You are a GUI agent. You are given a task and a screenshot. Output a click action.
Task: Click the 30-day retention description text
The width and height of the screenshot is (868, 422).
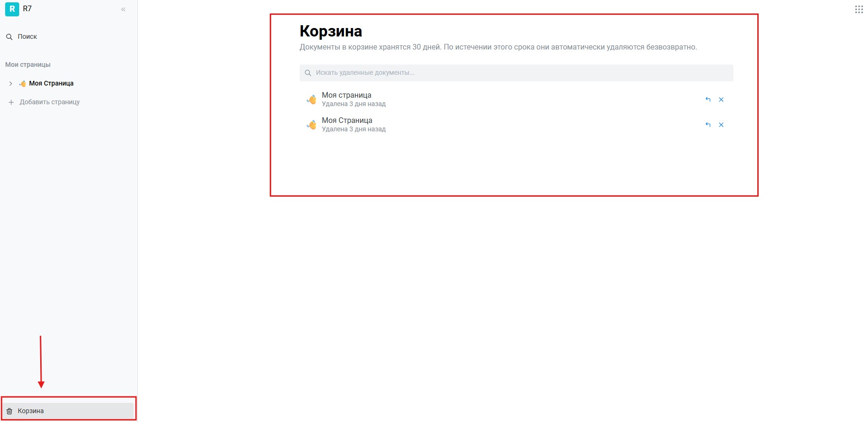tap(498, 47)
